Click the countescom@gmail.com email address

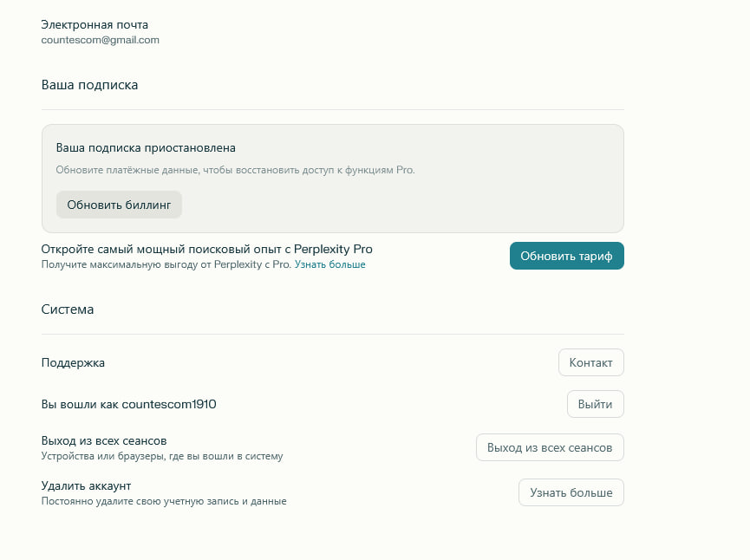click(x=100, y=40)
